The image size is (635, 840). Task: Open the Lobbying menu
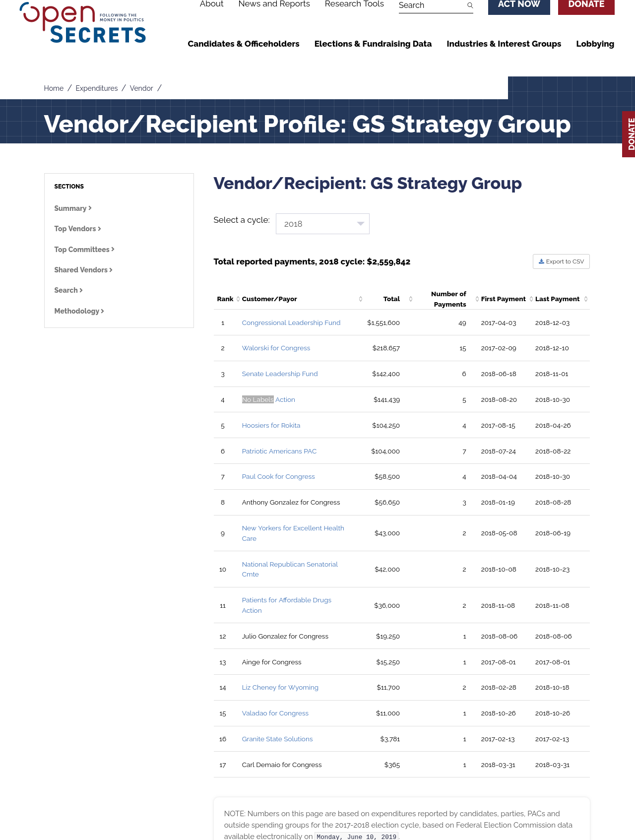(595, 44)
